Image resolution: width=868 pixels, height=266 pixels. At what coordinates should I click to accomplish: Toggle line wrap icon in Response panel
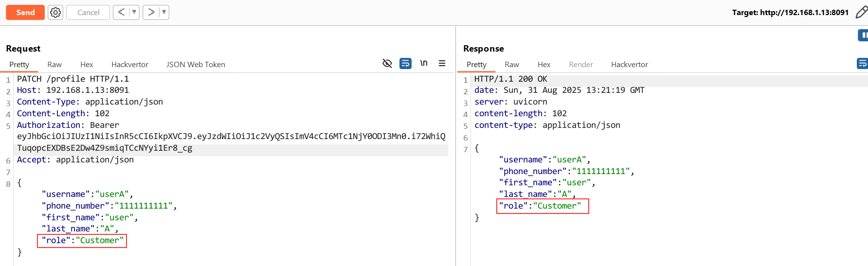(862, 63)
